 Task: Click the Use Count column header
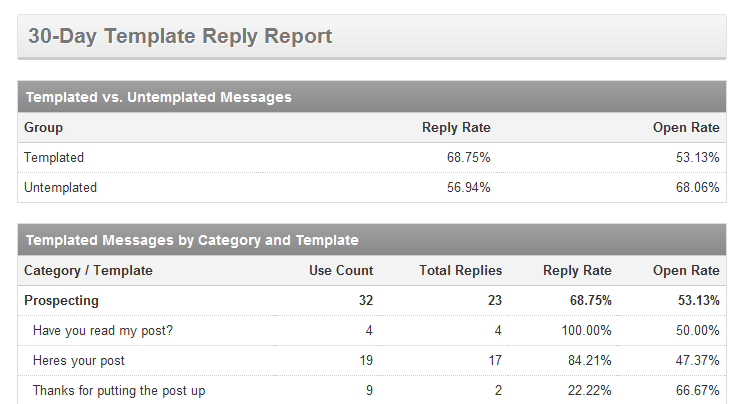click(341, 270)
